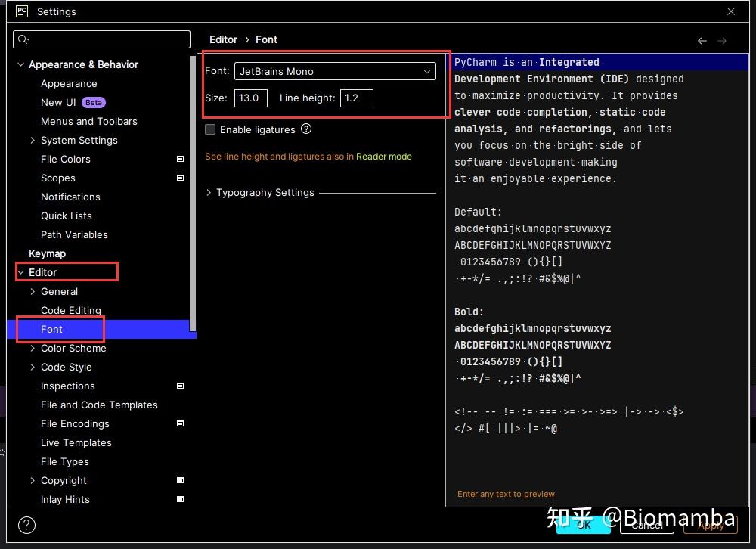Open the Font dropdown showing JetBrains Mono
This screenshot has height=549, width=756.
coord(429,70)
